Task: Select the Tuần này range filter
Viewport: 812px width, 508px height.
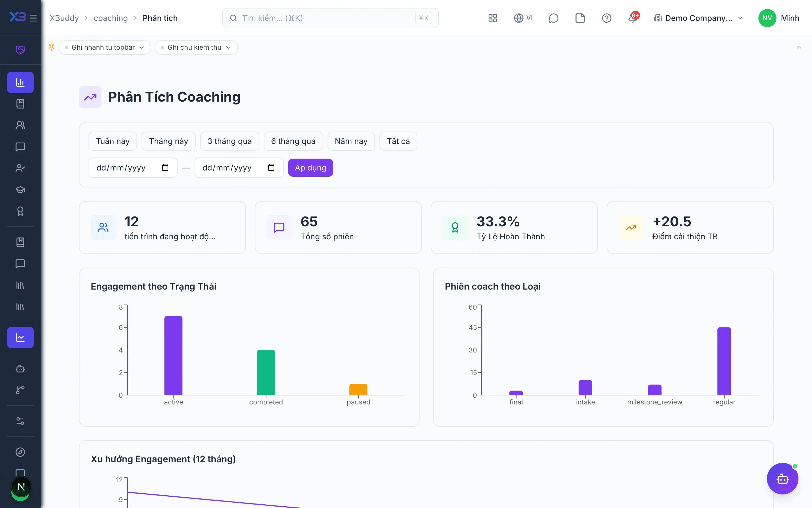Action: [x=113, y=141]
